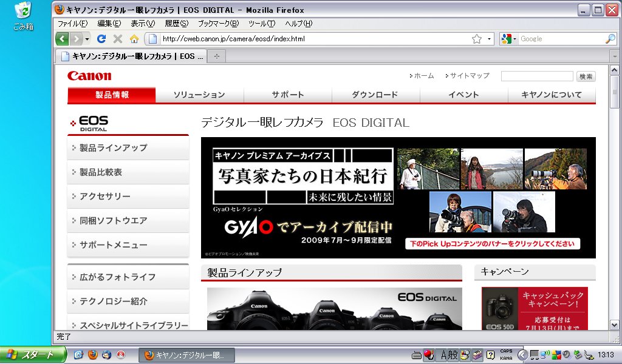Click the stop loading X icon
This screenshot has height=364, width=622.
[117, 39]
